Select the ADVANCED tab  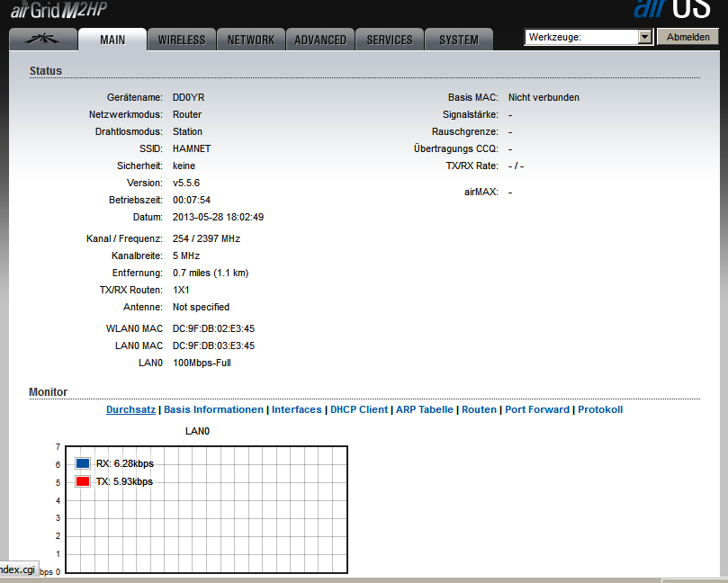(320, 40)
